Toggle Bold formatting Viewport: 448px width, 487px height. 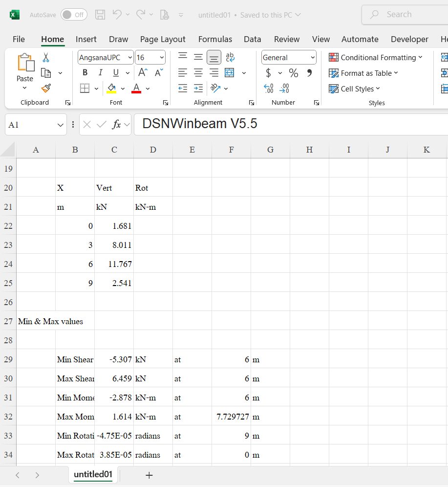pos(85,73)
